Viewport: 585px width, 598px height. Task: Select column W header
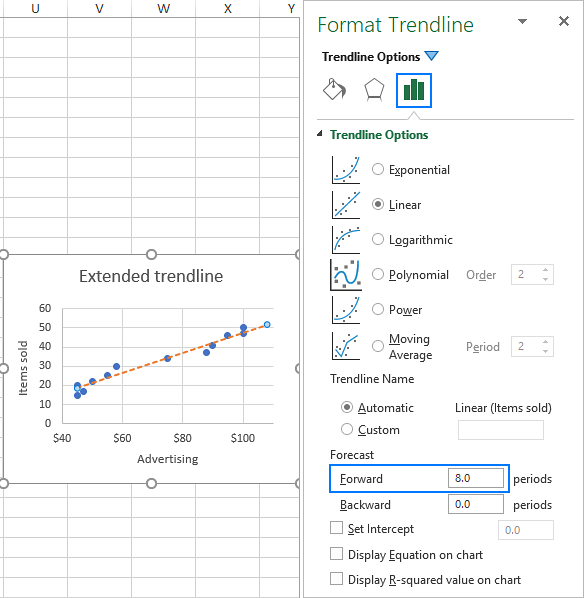164,8
